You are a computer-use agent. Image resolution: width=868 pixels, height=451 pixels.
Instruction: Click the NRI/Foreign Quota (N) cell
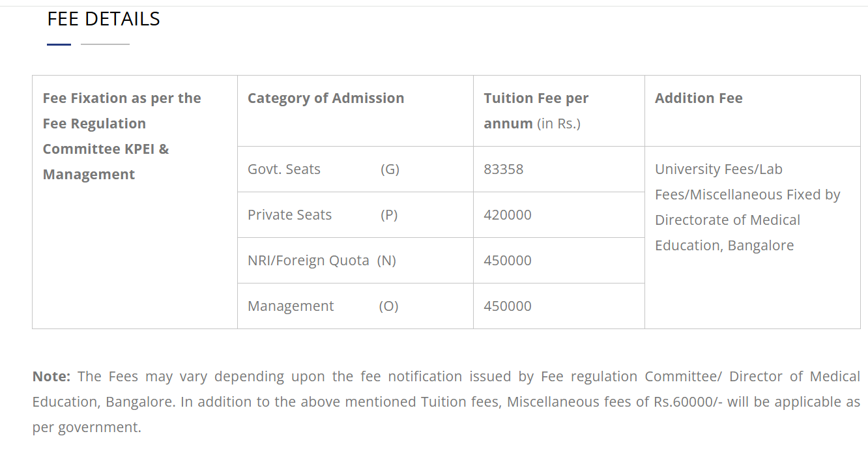[322, 261]
